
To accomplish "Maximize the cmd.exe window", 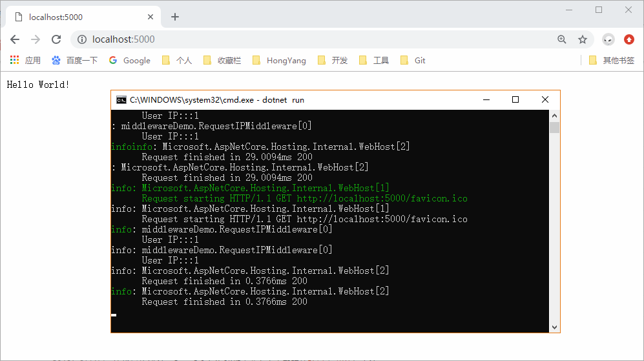I will (515, 100).
